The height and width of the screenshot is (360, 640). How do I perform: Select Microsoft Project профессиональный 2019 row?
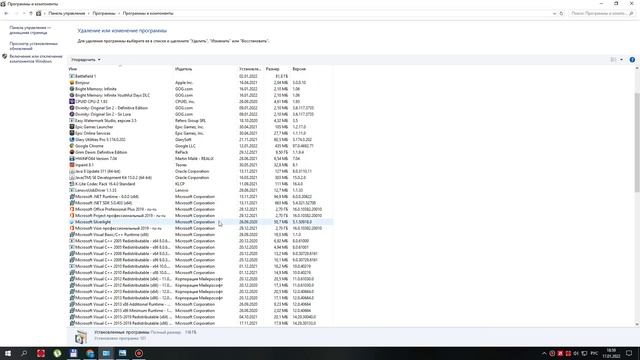200,216
